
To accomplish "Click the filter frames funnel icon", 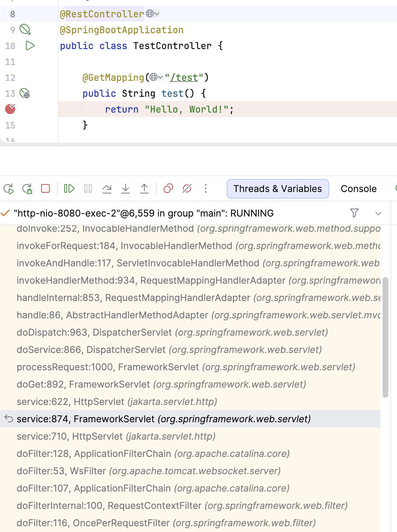I will coord(354,213).
